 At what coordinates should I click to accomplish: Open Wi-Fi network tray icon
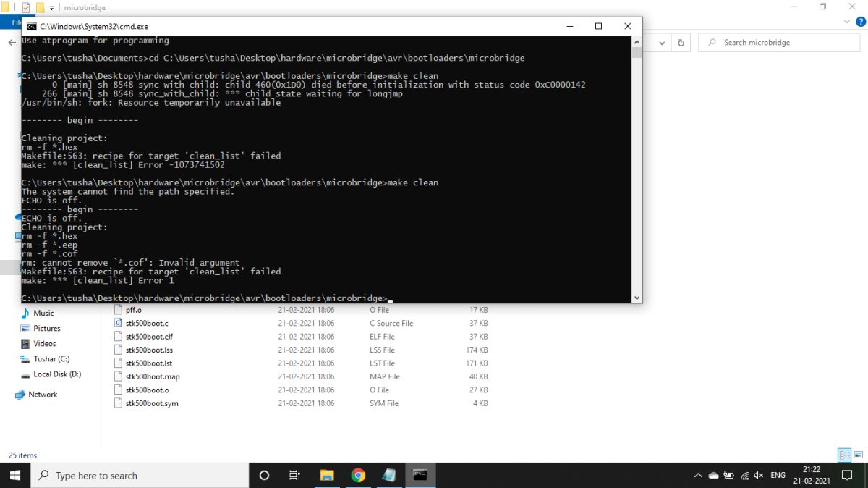point(744,476)
